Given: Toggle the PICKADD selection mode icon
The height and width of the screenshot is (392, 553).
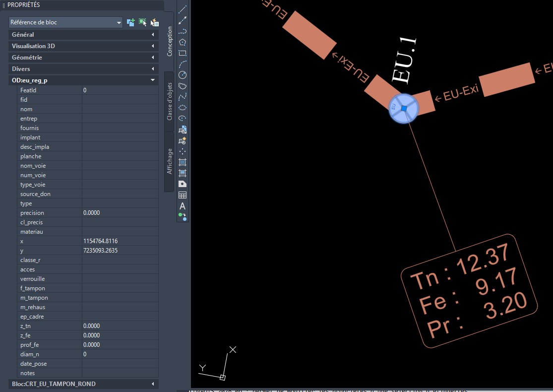Looking at the screenshot, I should click(131, 22).
